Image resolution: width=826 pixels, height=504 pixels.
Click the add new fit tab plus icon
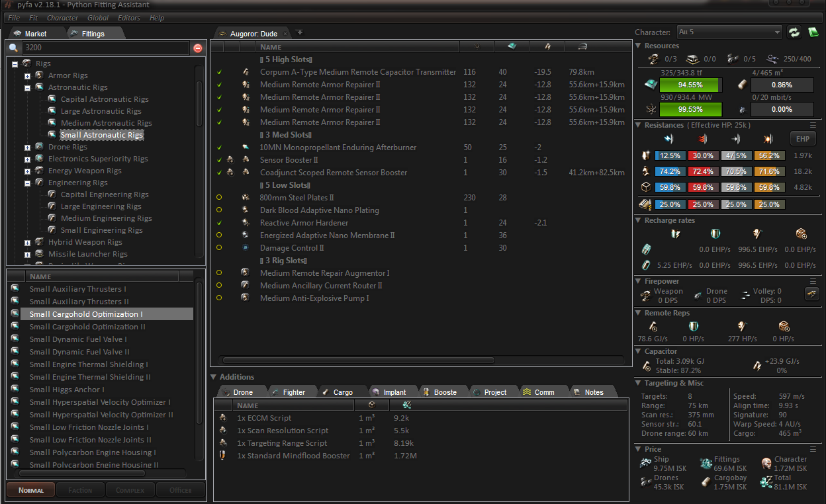point(299,32)
